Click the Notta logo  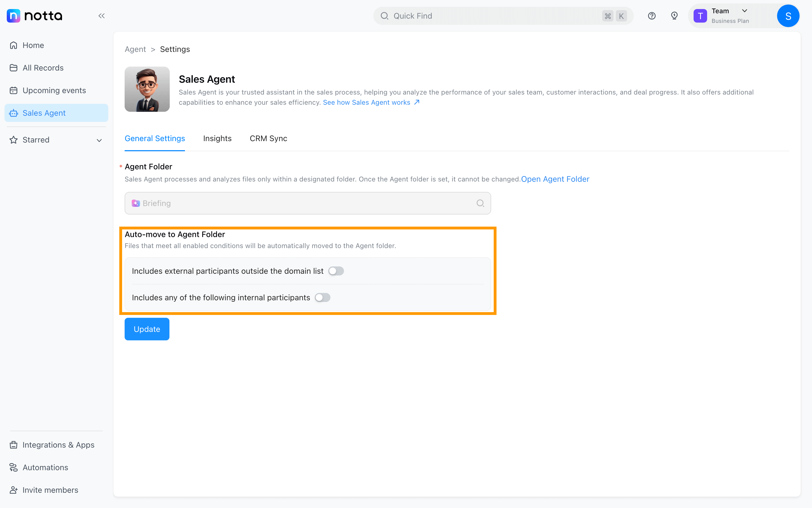point(35,16)
